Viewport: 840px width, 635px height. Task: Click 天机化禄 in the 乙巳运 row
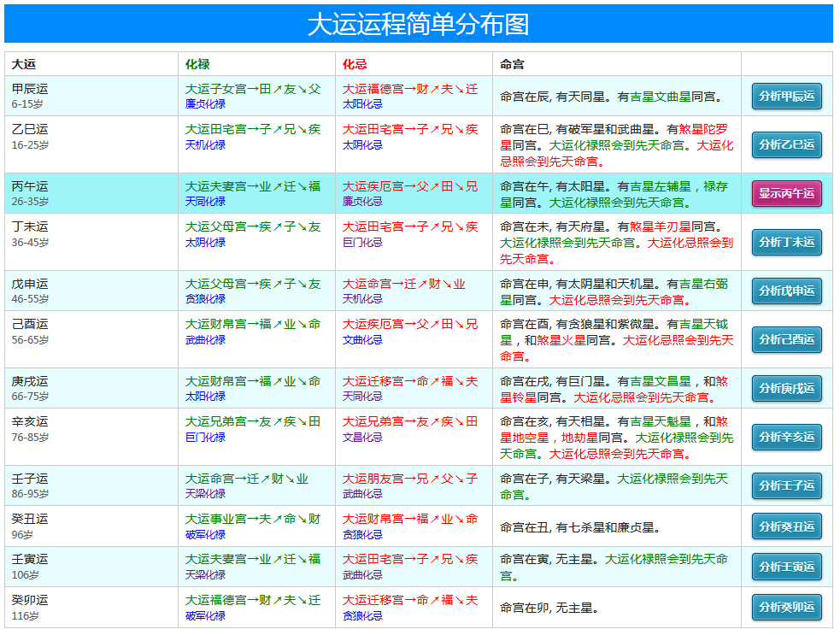pos(205,145)
